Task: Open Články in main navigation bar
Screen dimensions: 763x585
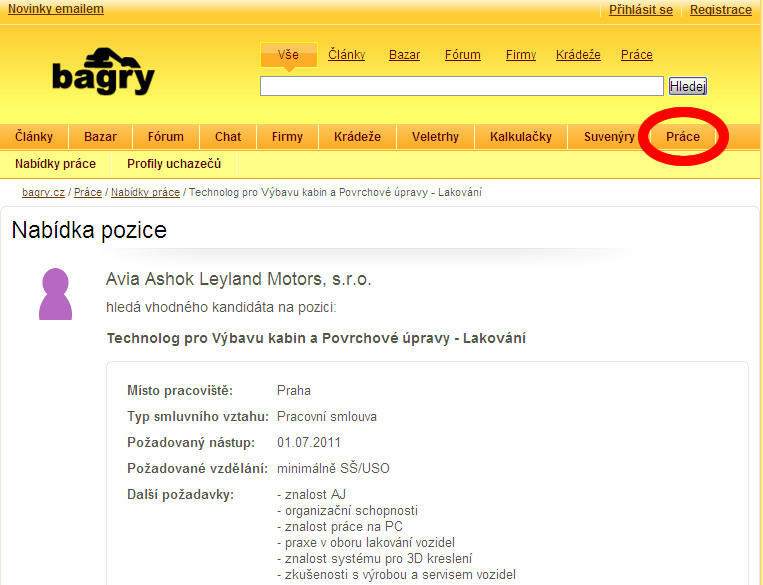Action: [x=34, y=137]
